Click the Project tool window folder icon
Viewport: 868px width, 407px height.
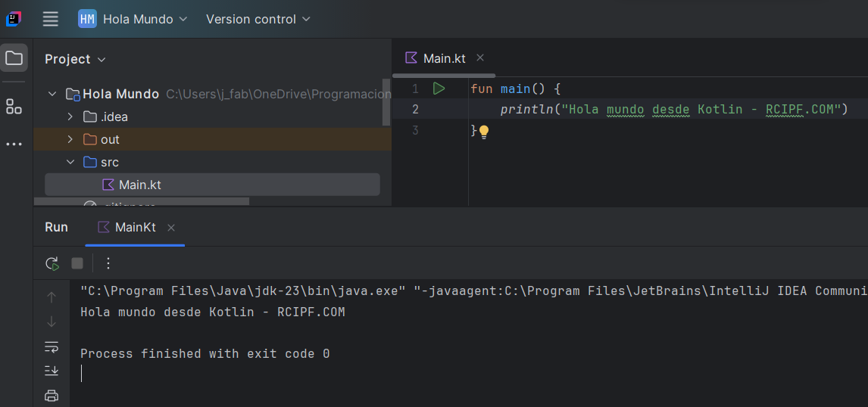coord(14,58)
